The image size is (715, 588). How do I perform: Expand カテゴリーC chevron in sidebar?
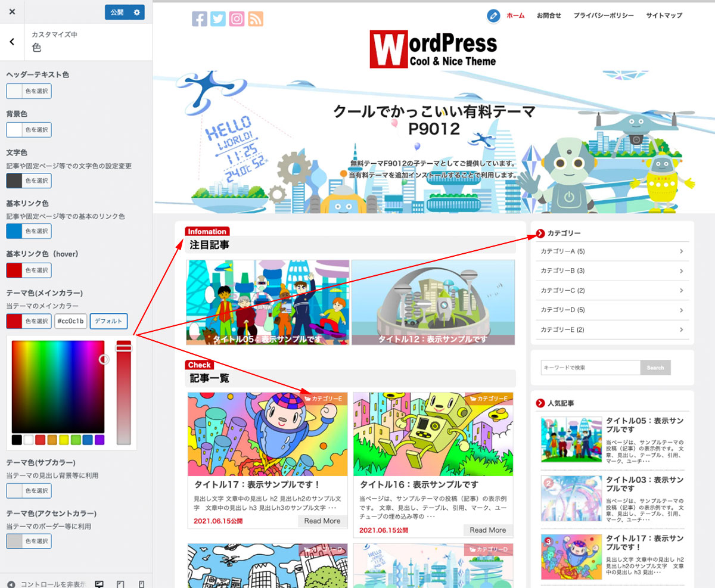tap(681, 291)
